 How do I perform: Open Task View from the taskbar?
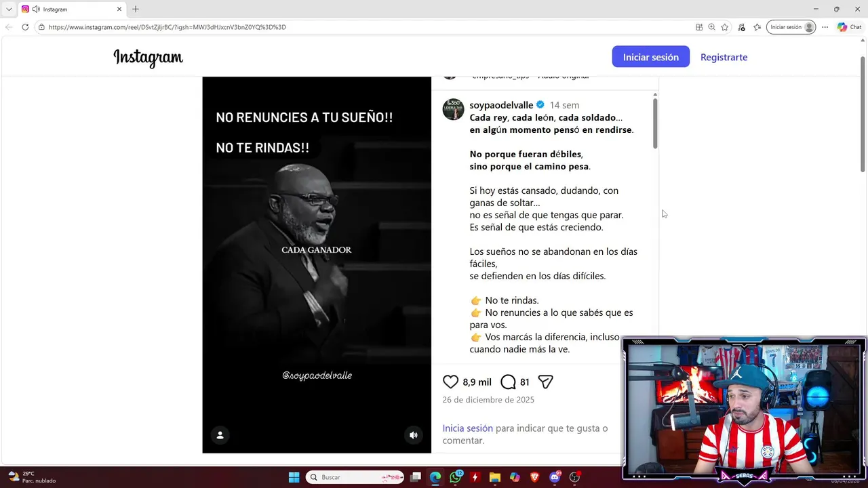[x=416, y=477]
